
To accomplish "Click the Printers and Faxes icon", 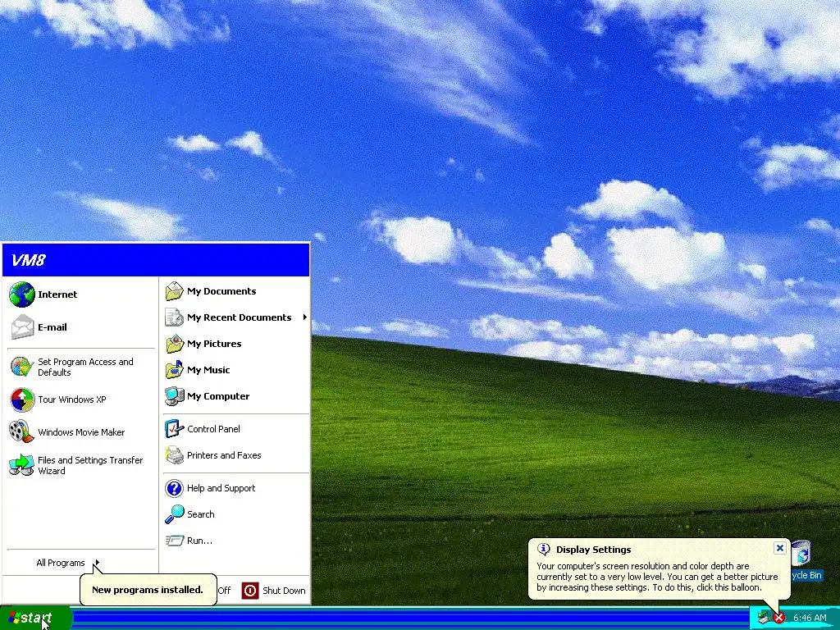I will click(175, 454).
